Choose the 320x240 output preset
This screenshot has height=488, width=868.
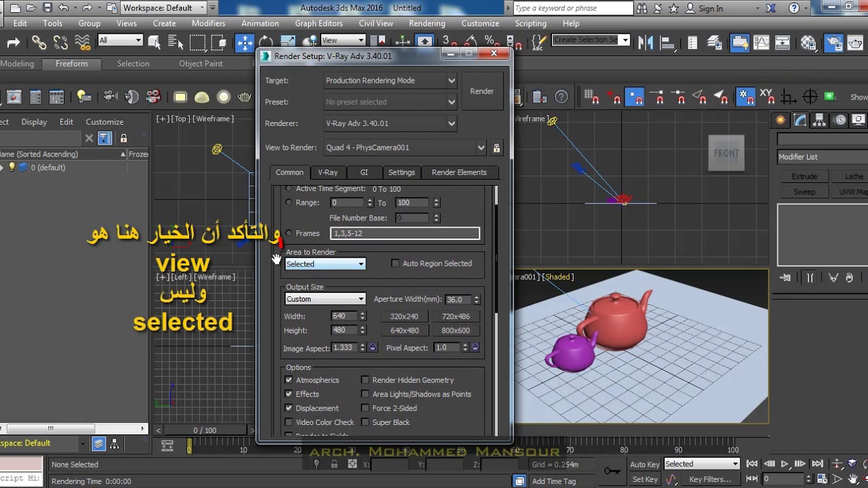pyautogui.click(x=404, y=317)
